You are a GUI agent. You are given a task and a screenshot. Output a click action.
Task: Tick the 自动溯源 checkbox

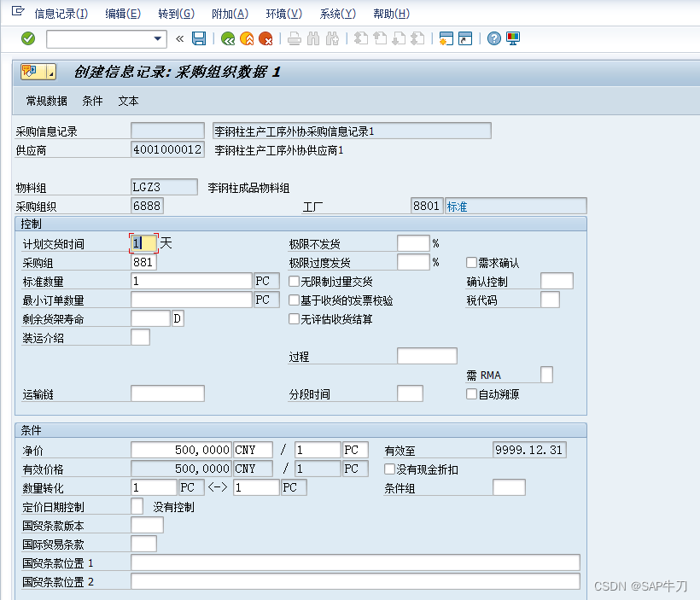tap(471, 393)
